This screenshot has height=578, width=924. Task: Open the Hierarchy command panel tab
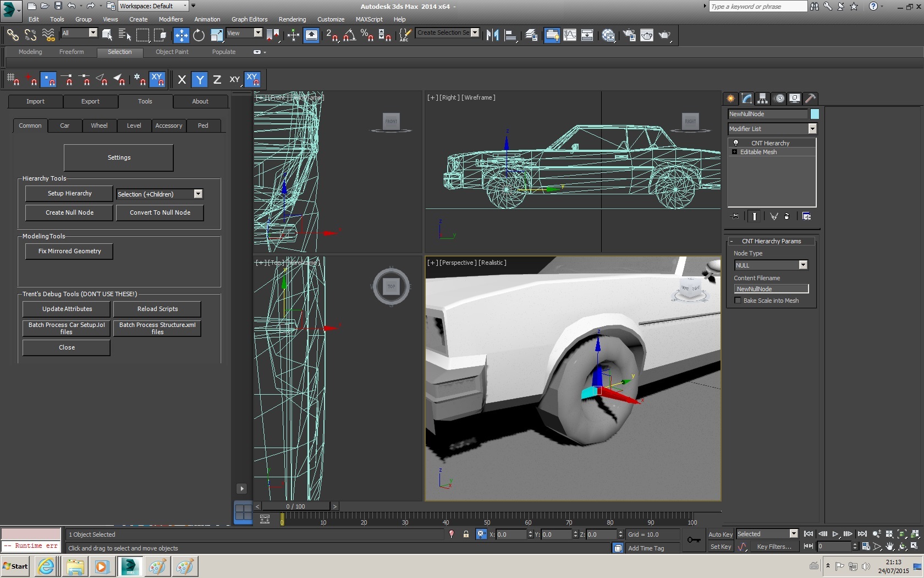pyautogui.click(x=762, y=99)
